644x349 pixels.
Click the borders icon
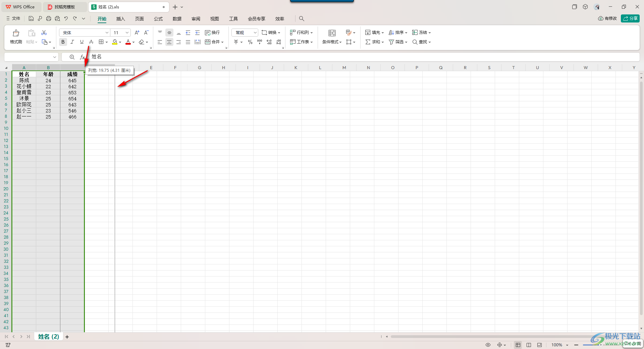click(x=101, y=42)
